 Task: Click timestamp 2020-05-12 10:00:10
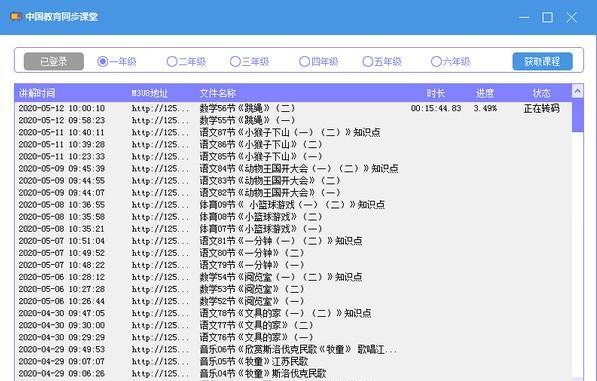tap(62, 108)
